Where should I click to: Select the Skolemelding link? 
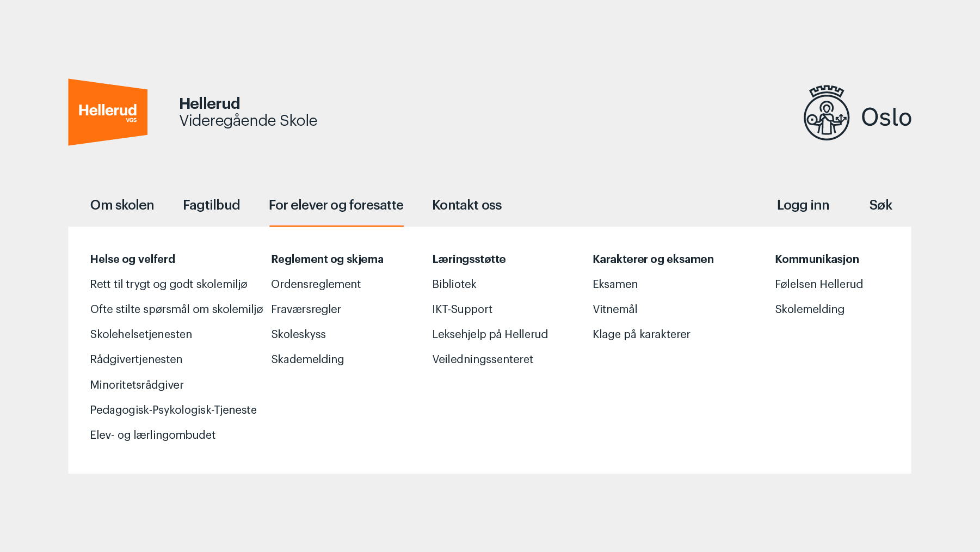click(809, 309)
